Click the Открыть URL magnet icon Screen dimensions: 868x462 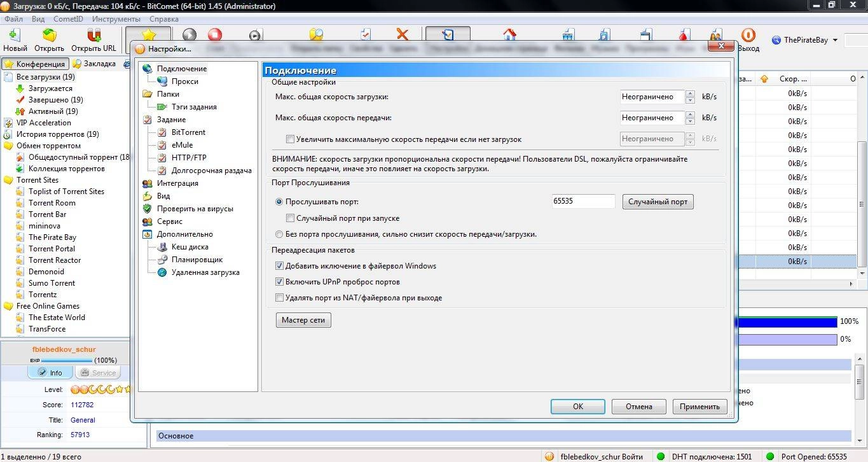[x=93, y=36]
